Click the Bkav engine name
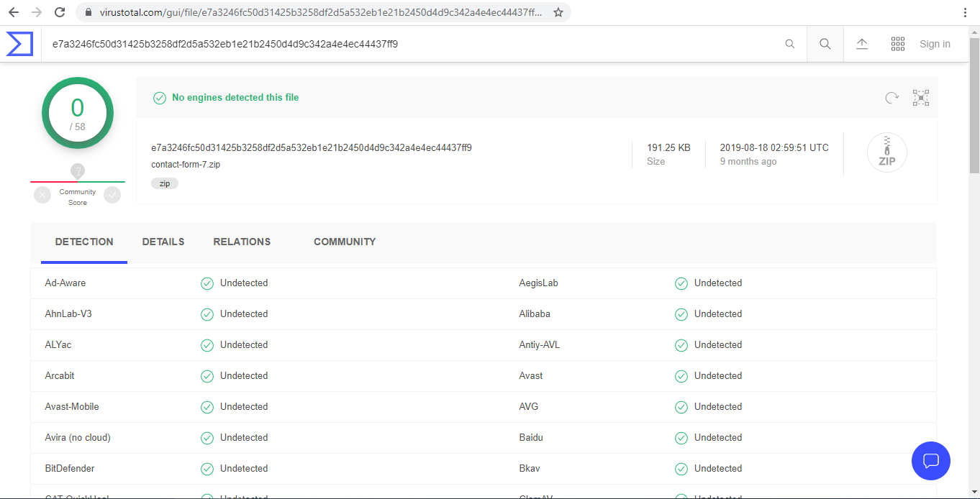The height and width of the screenshot is (499, 980). 530,469
